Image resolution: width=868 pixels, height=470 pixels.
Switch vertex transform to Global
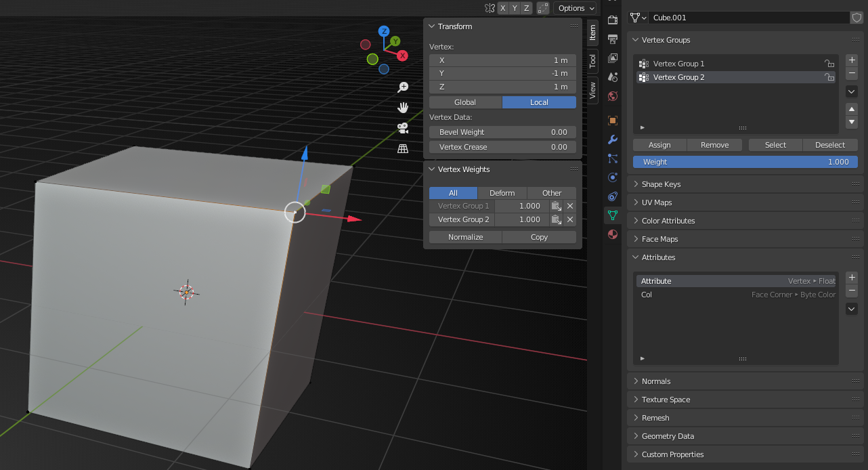[465, 102]
